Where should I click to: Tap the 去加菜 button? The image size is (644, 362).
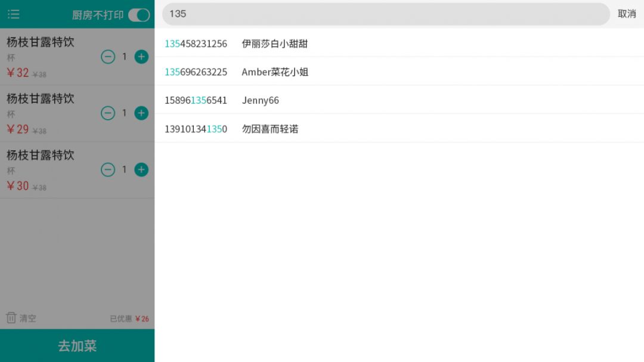pyautogui.click(x=77, y=346)
